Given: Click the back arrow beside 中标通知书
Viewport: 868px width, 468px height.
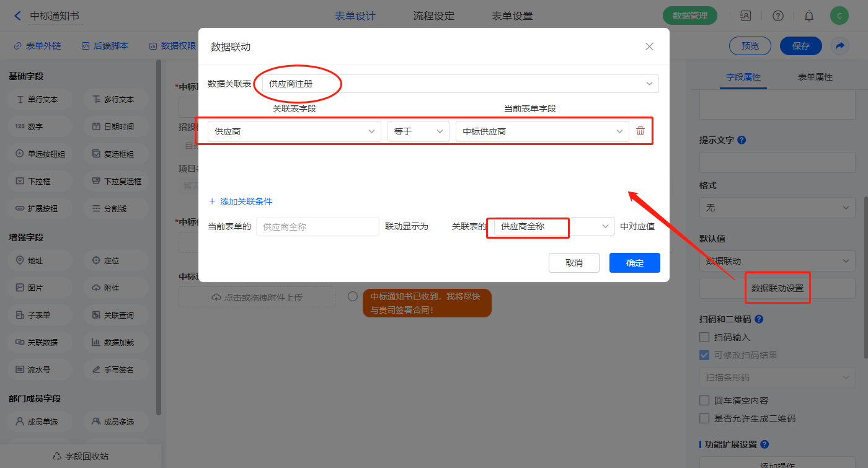Looking at the screenshot, I should (x=17, y=16).
